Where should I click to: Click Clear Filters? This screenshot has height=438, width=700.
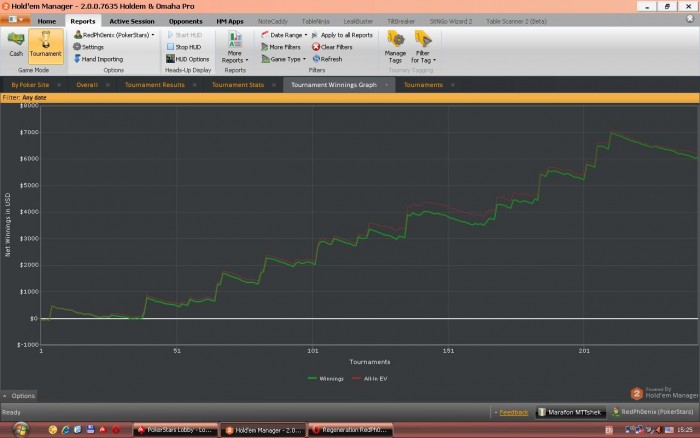pyautogui.click(x=332, y=47)
